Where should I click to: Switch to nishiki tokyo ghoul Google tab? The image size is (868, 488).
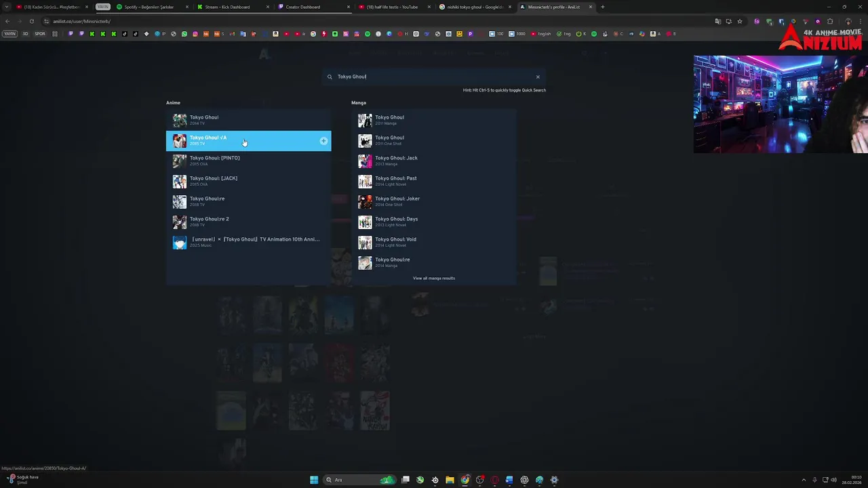475,7
